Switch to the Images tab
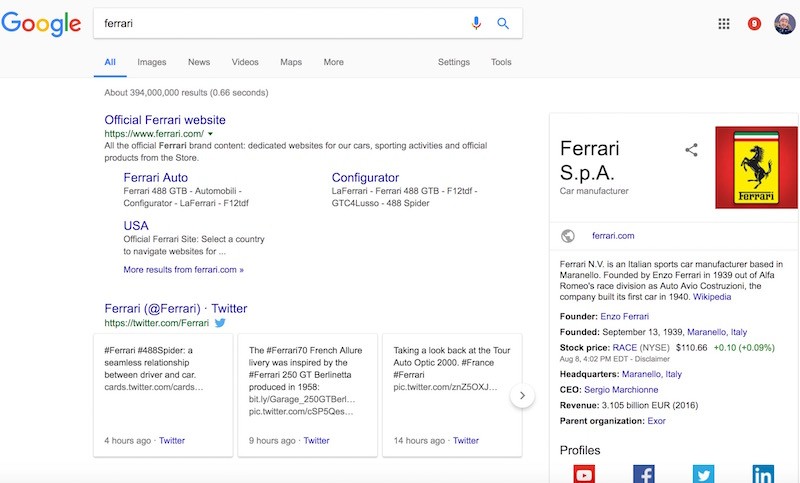800x483 pixels. coord(152,62)
